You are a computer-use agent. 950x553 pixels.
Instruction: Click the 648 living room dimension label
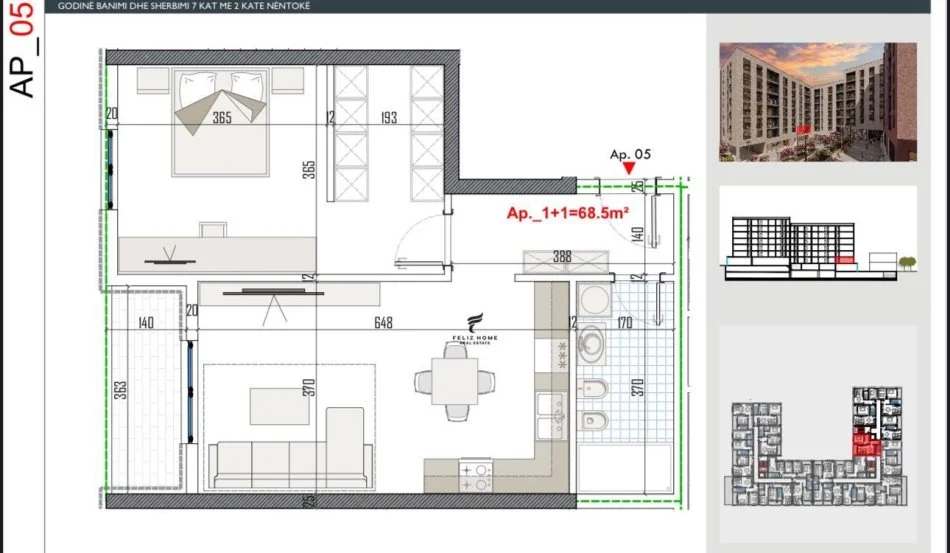tap(383, 323)
